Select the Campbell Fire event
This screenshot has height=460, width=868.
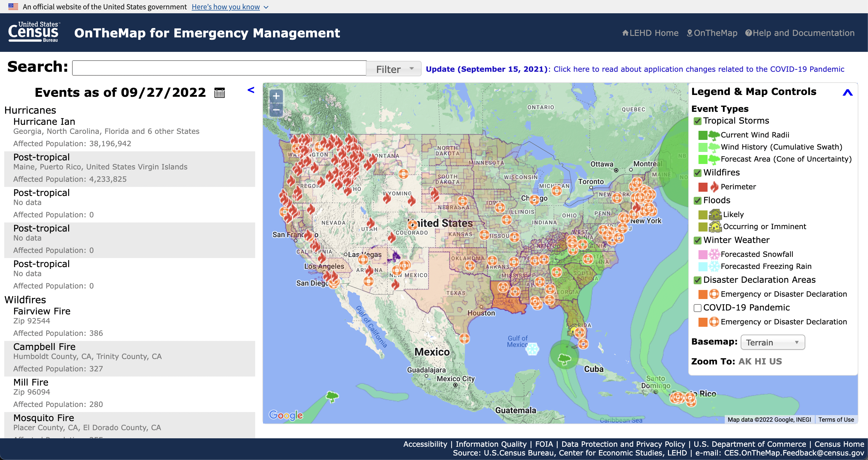point(129,358)
